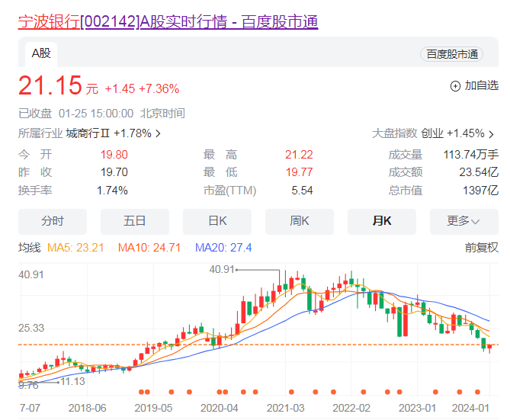Viewport: 510px width, 420px height.
Task: Click the 2024-01 date axis label
Action: click(470, 408)
